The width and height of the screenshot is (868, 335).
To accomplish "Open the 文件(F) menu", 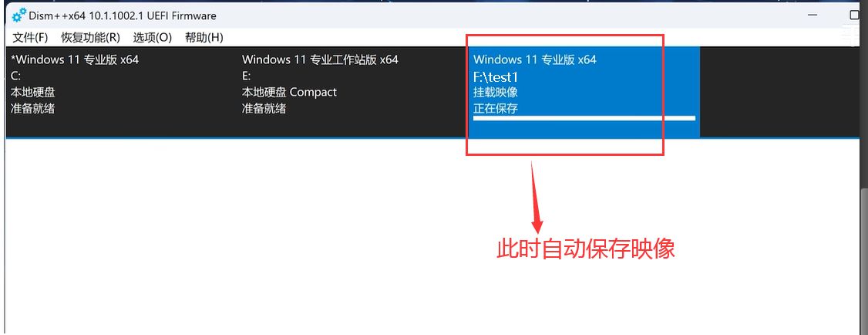I will point(30,38).
